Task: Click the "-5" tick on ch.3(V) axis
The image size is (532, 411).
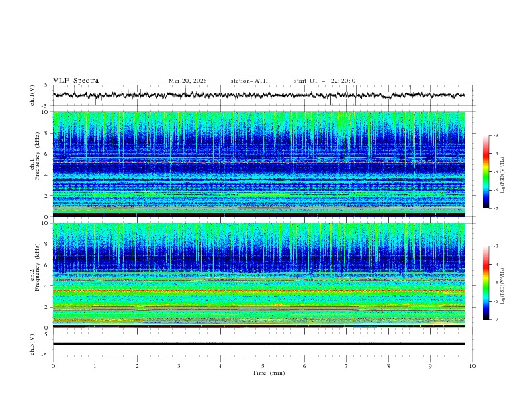Action: [x=46, y=355]
